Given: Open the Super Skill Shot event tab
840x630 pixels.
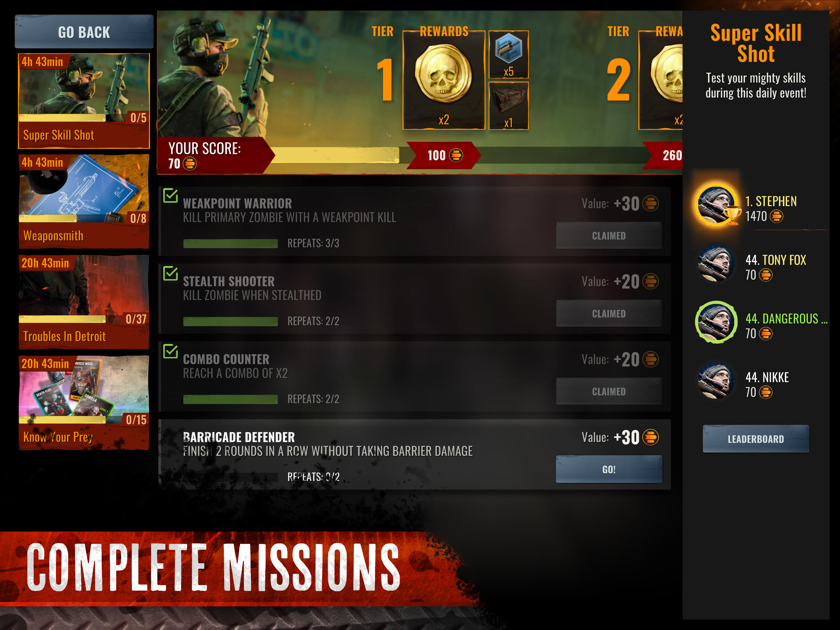Looking at the screenshot, I should click(84, 101).
